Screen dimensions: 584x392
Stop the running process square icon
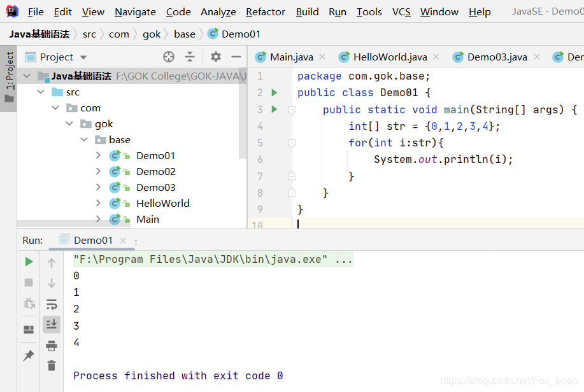pos(29,283)
